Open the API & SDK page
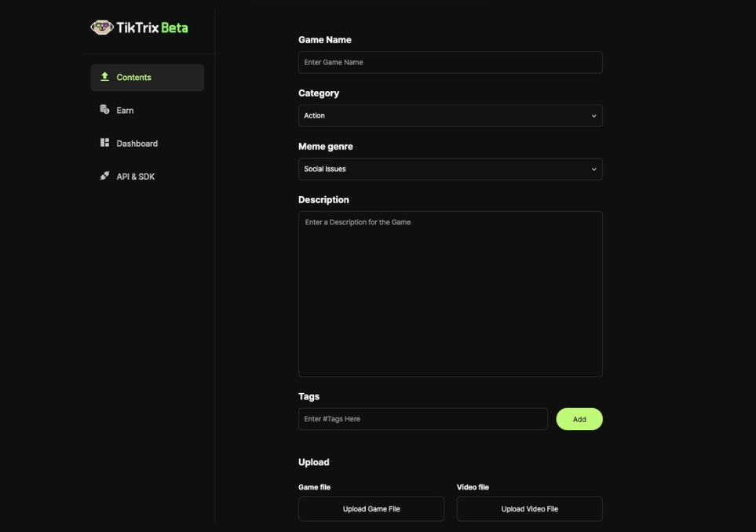Viewport: 756px width, 532px height. coord(135,177)
